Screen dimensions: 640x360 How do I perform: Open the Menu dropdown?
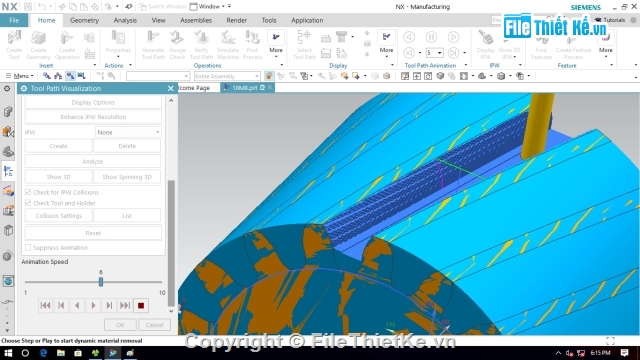[20, 76]
